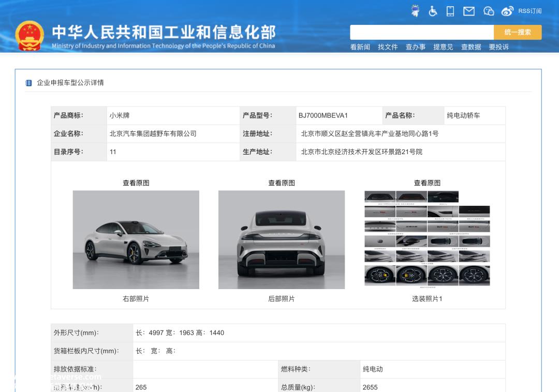
Task: Select the 查数据 menu item
Action: point(471,47)
